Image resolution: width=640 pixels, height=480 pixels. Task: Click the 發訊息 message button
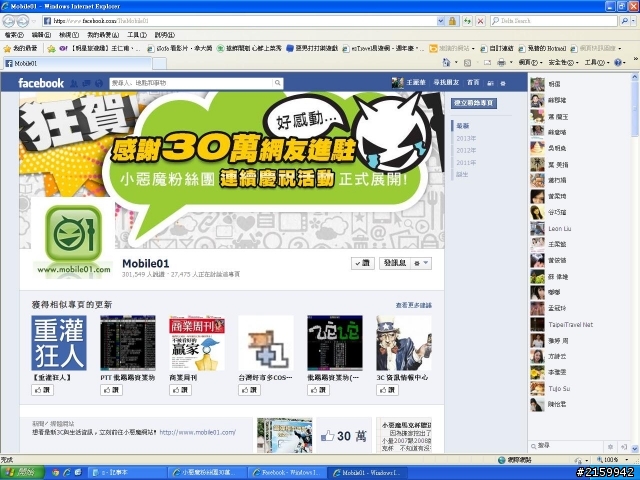tap(395, 263)
